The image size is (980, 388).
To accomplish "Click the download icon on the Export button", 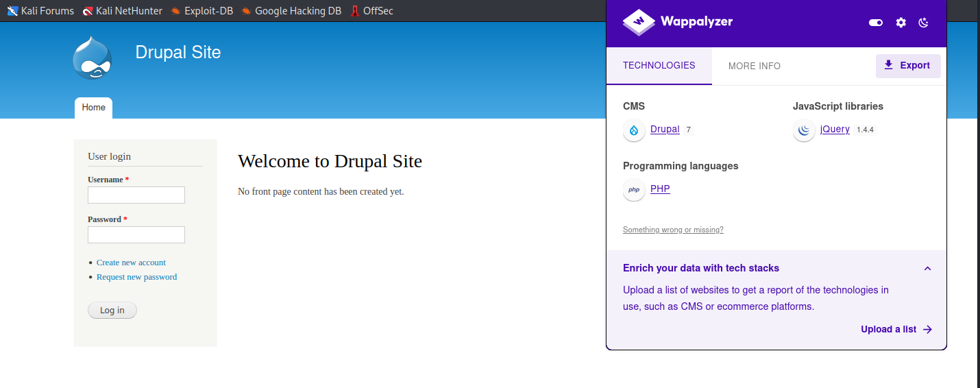I will coord(888,65).
